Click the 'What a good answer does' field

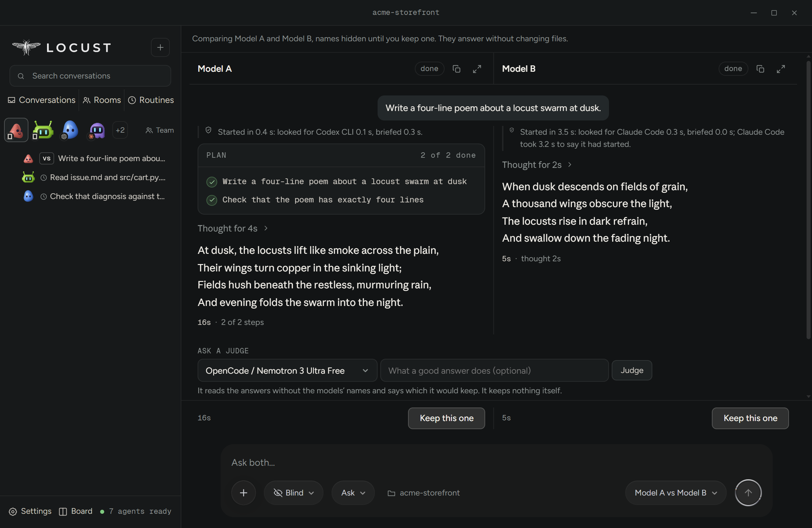[x=494, y=371]
